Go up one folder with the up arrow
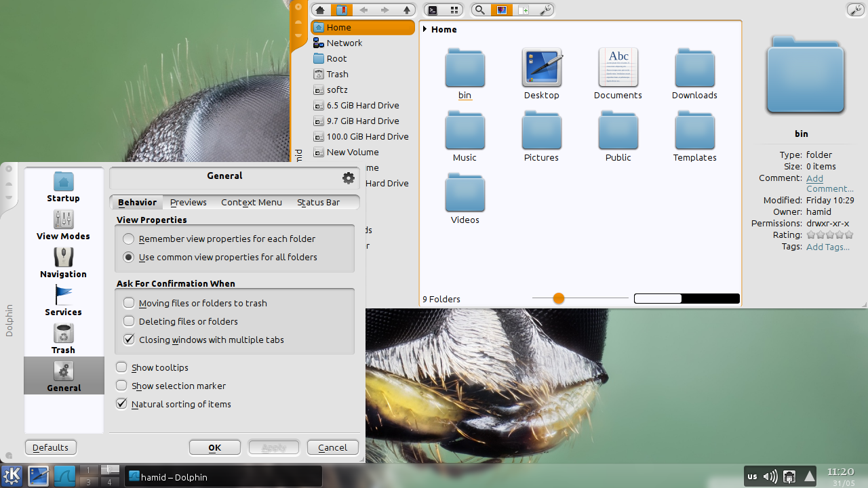Image resolution: width=868 pixels, height=488 pixels. 406,10
